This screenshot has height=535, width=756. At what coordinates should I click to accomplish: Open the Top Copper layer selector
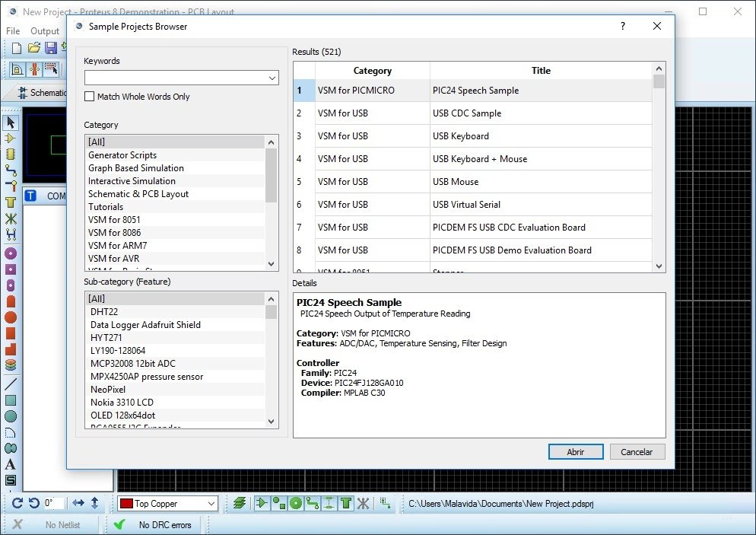pos(168,504)
